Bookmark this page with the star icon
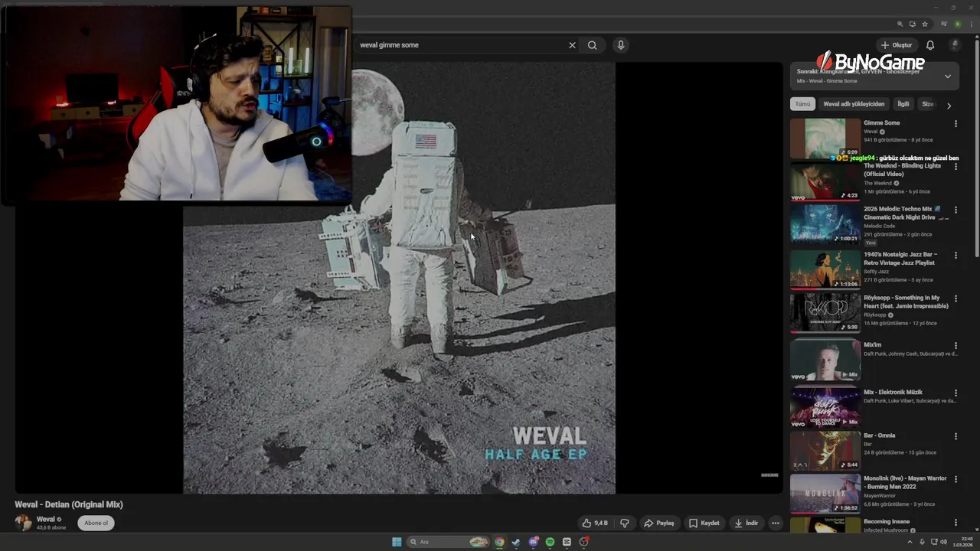980x551 pixels. point(925,24)
